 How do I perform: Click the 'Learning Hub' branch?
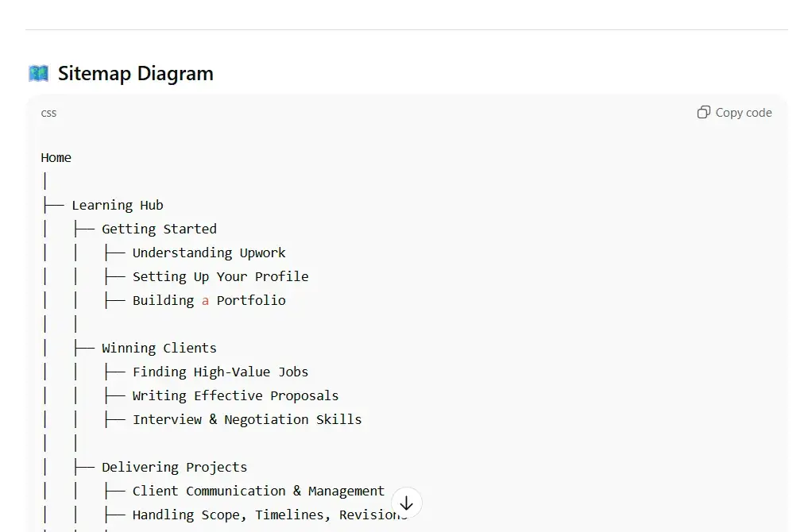click(117, 205)
